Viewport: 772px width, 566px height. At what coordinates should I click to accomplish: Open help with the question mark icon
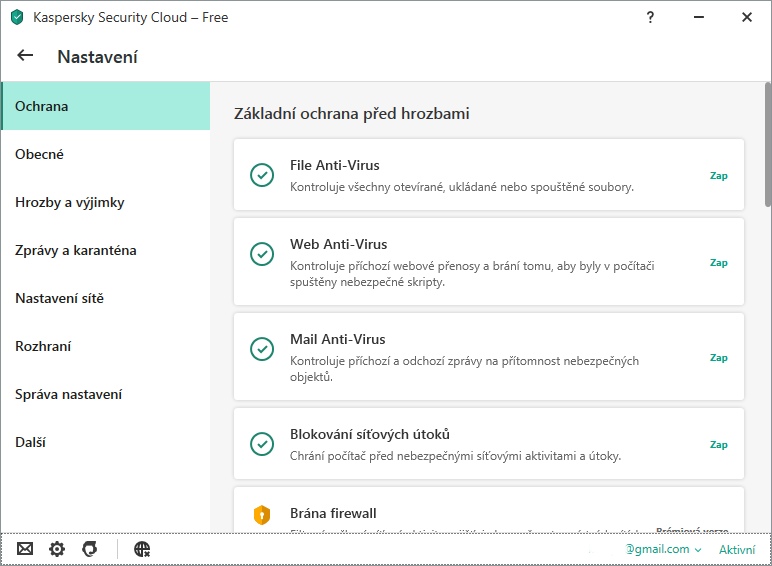click(650, 17)
